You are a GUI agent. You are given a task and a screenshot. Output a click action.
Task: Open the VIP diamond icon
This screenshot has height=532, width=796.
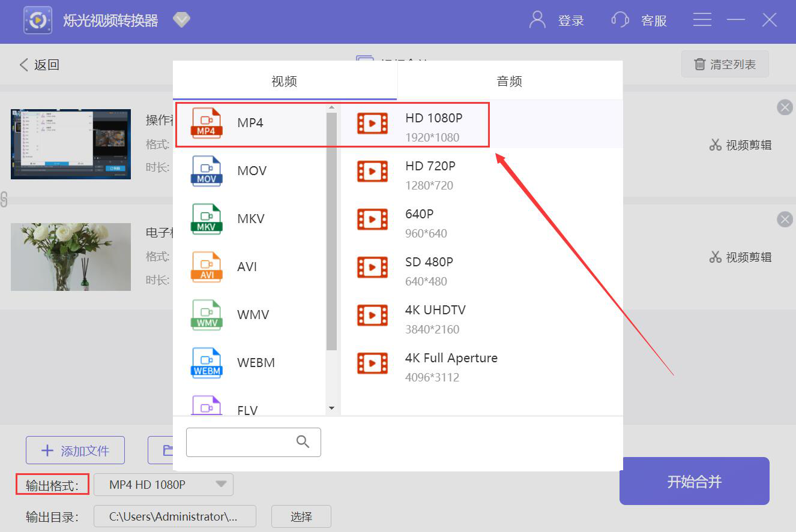tap(181, 20)
